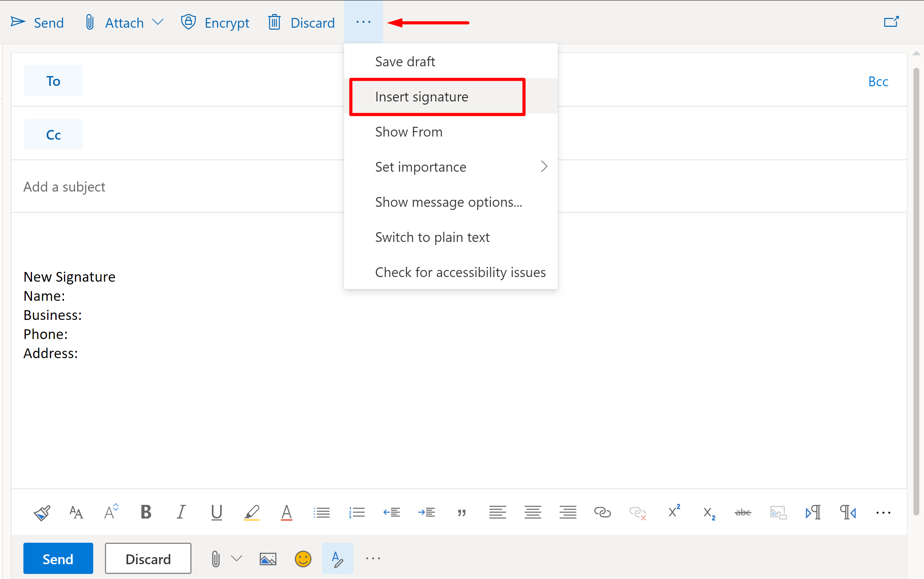The image size is (924, 579).
Task: Open the emoji picker
Action: tap(303, 558)
